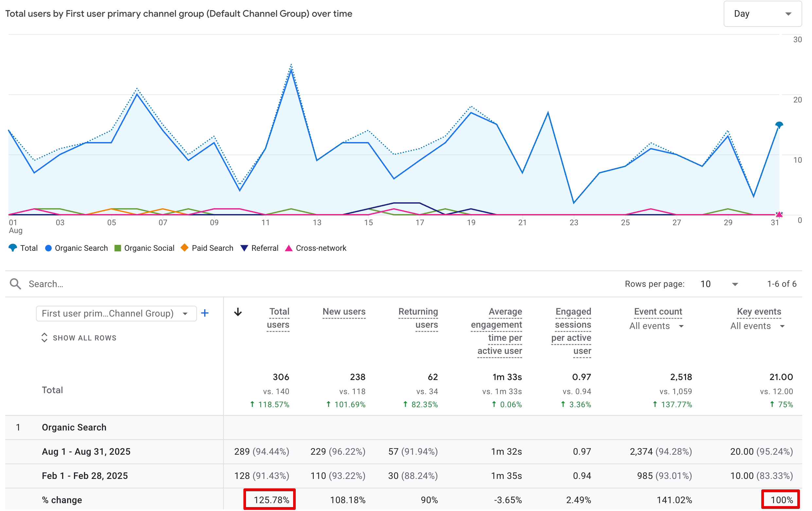The image size is (812, 511).
Task: Click the Paid Search orange diamond icon
Action: click(x=185, y=248)
